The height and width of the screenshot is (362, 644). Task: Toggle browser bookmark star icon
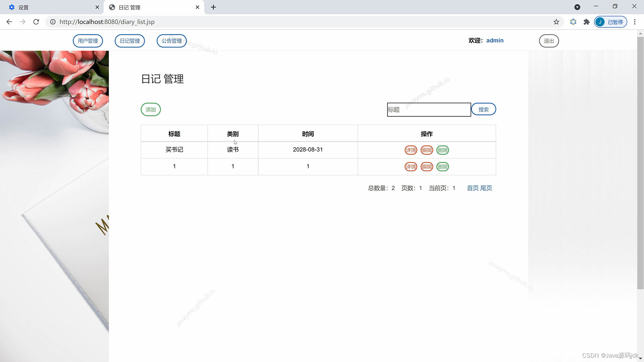click(x=556, y=22)
